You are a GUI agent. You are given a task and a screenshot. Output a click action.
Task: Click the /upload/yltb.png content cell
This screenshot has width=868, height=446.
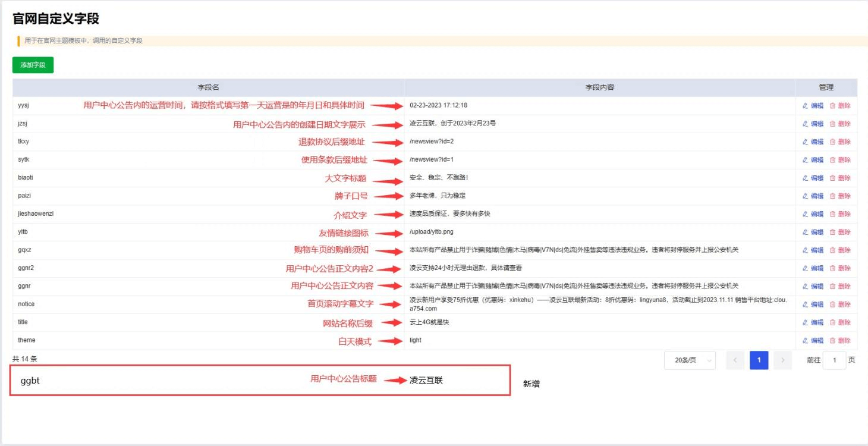[600, 232]
